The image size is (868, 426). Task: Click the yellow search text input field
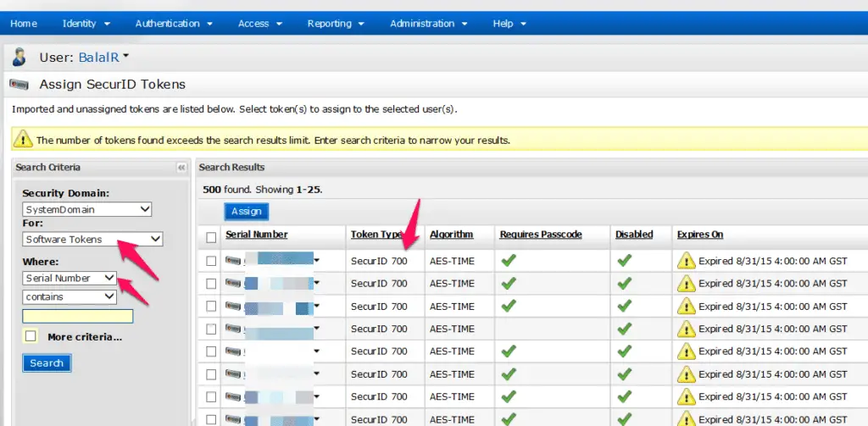click(x=77, y=317)
